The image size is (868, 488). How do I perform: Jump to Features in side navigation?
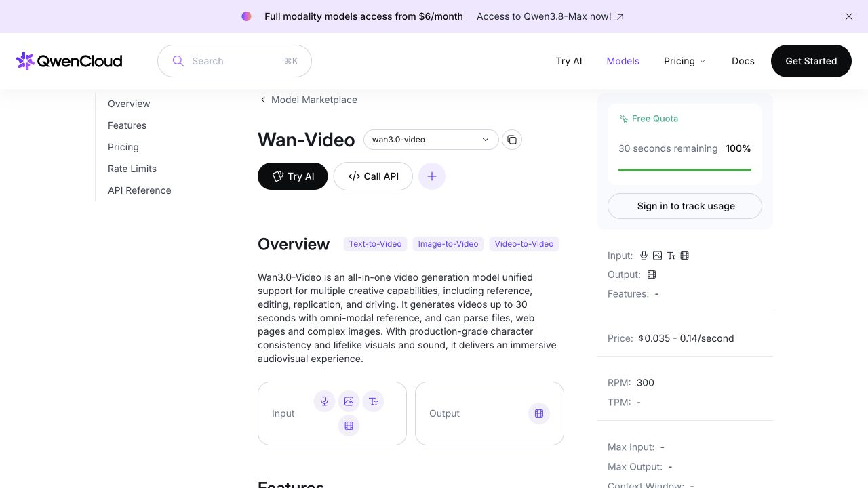(x=127, y=125)
